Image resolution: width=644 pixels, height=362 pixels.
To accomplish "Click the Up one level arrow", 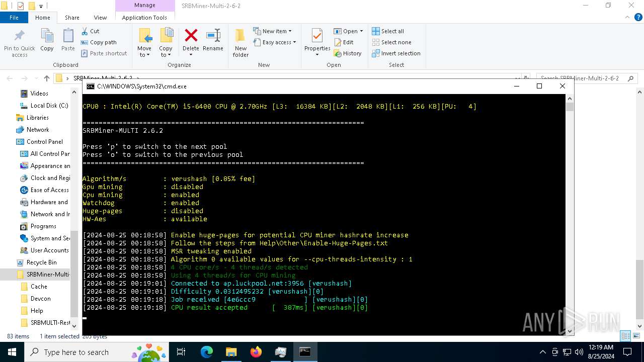I will pyautogui.click(x=47, y=78).
